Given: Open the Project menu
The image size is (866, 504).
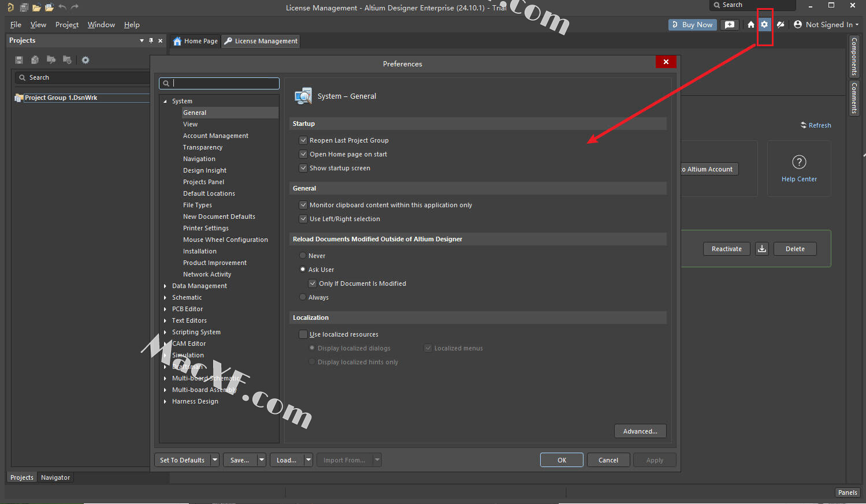Looking at the screenshot, I should (x=67, y=25).
